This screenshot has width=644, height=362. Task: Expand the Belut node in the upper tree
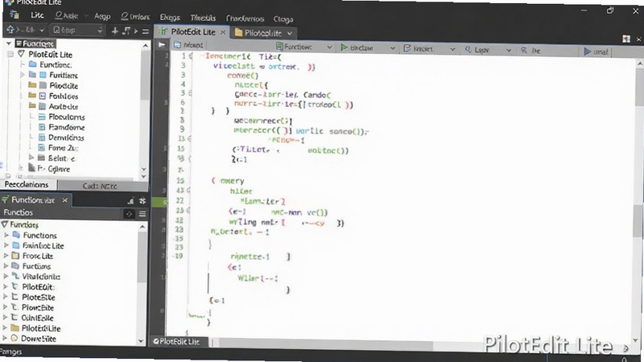31,158
